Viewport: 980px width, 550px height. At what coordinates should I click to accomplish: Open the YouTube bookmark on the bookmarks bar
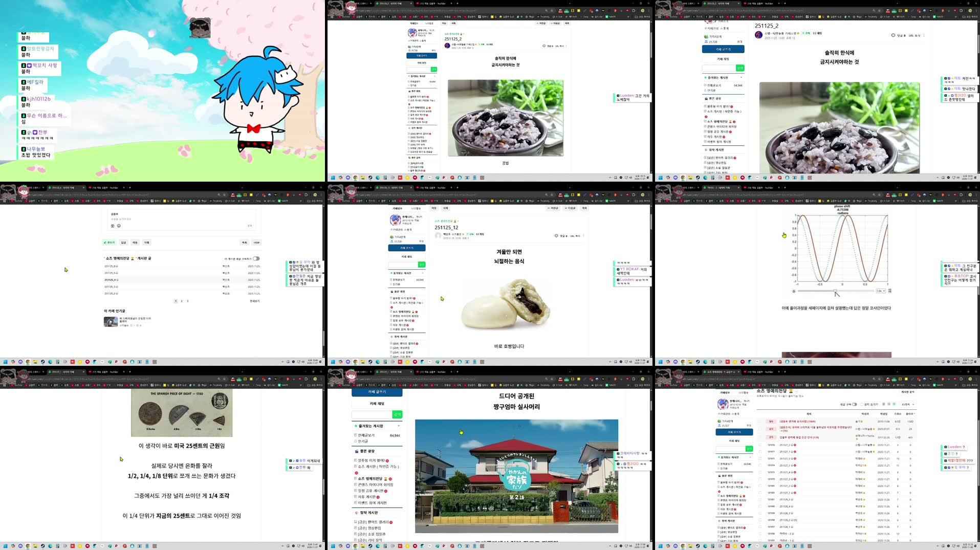(x=343, y=17)
